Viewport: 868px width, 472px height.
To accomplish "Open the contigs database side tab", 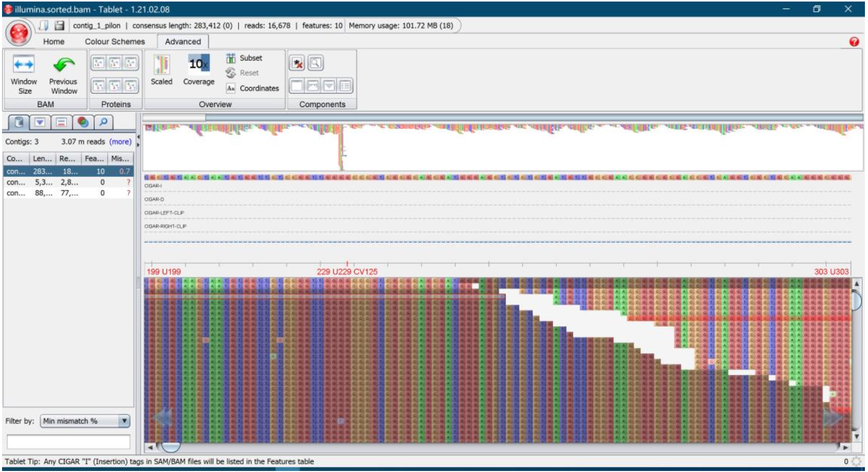I will (19, 122).
